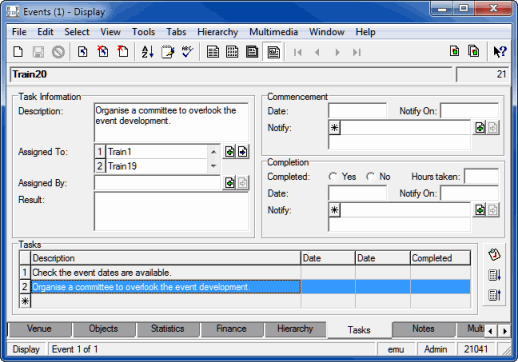Switch to the Hierarchy tab
This screenshot has width=518, height=362.
(295, 329)
